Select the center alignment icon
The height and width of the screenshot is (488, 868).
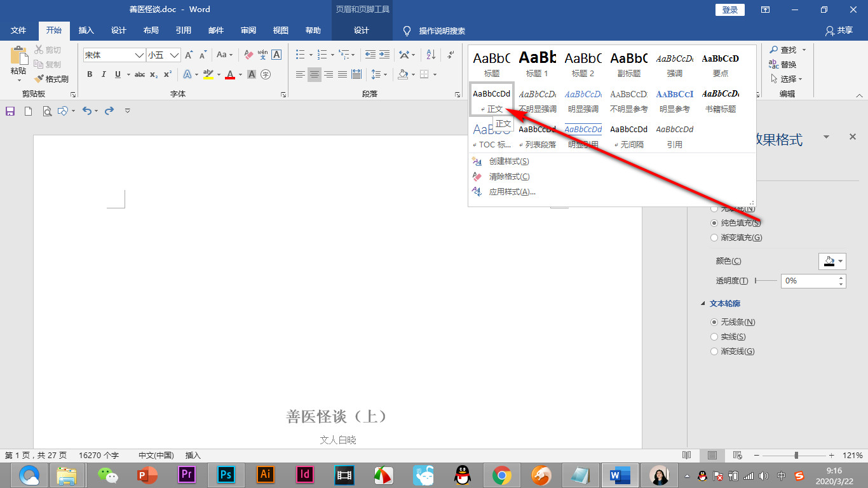[x=314, y=74]
